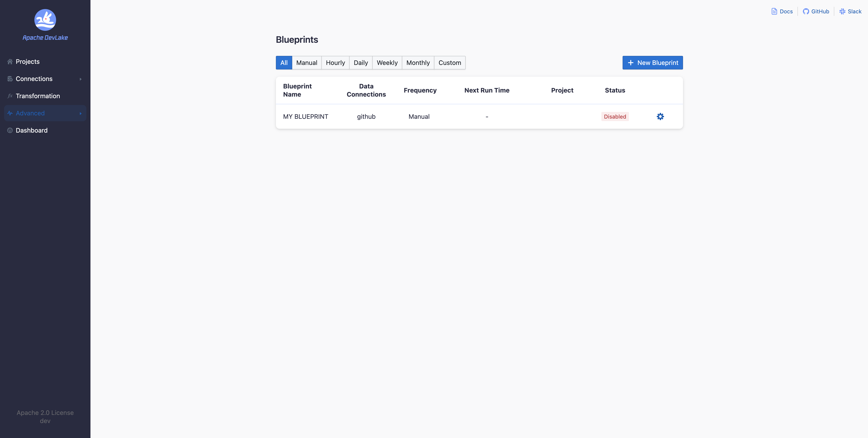Click the GitHub octocat icon
868x438 pixels.
[806, 12]
